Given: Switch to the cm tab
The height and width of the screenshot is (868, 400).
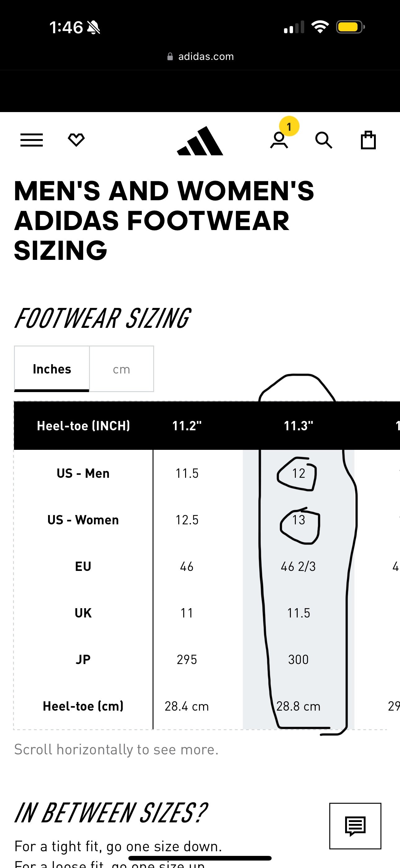Looking at the screenshot, I should pyautogui.click(x=122, y=369).
